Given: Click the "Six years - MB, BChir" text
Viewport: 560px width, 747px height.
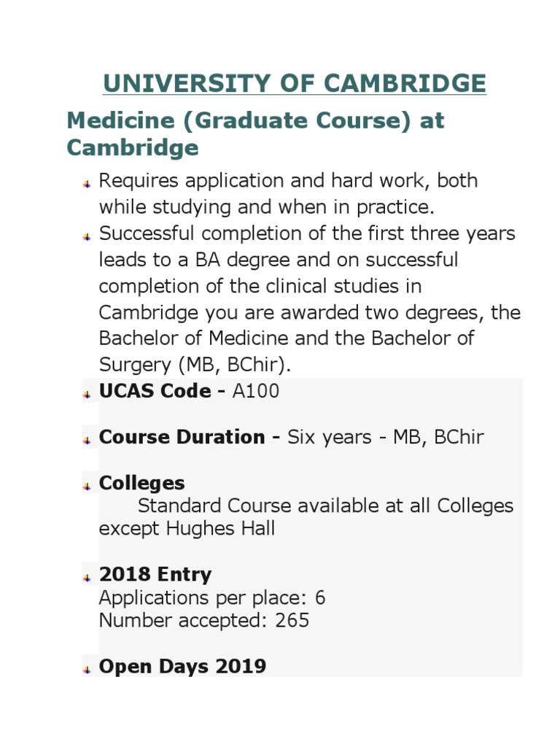Looking at the screenshot, I should 385,437.
